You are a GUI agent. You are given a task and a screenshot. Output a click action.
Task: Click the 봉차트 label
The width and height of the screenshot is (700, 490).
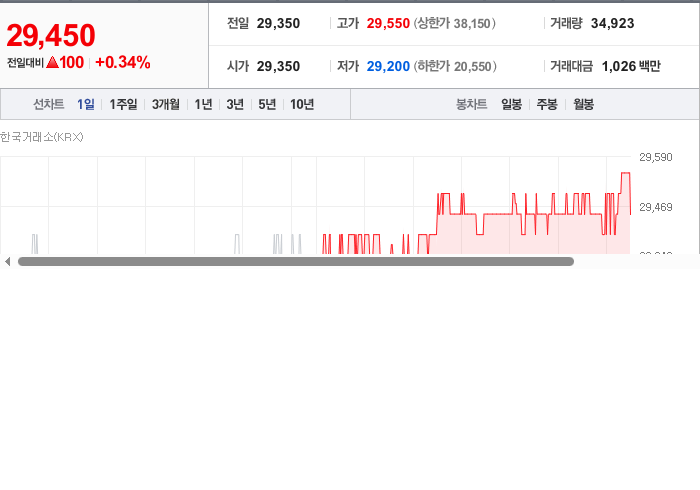click(x=471, y=104)
